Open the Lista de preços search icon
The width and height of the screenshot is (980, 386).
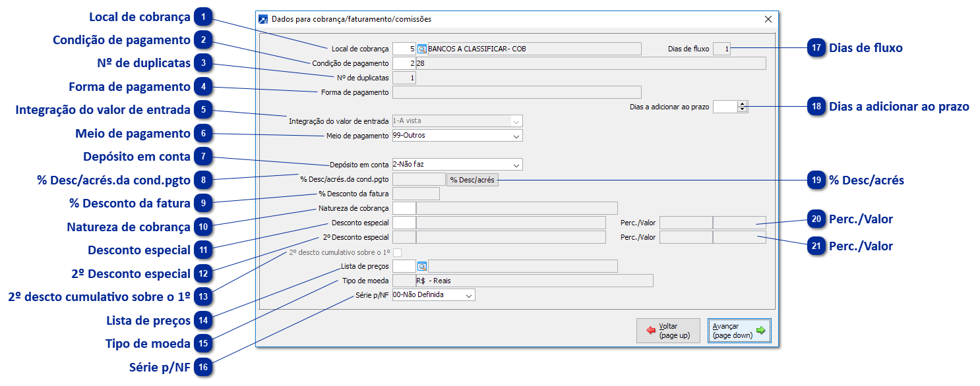point(422,266)
